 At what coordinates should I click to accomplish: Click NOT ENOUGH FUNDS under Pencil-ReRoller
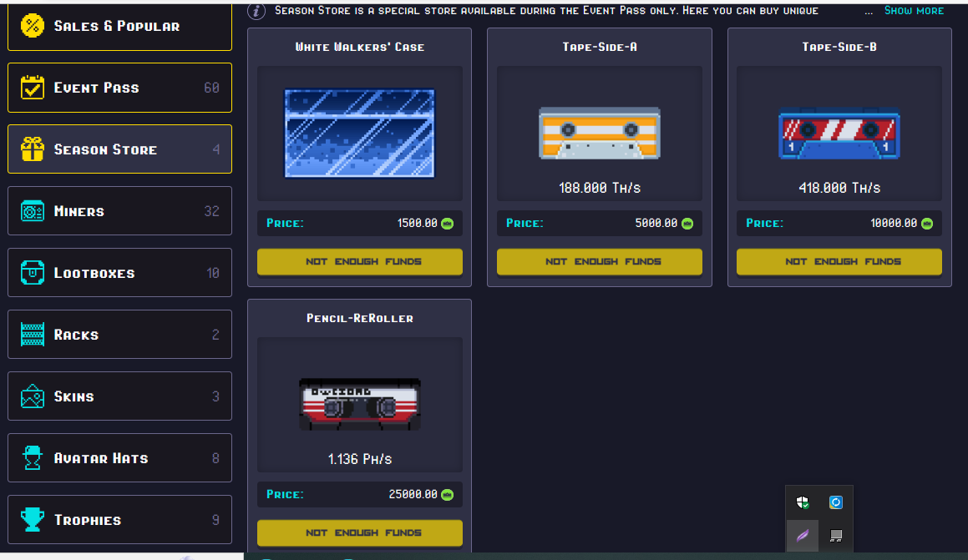click(x=359, y=532)
